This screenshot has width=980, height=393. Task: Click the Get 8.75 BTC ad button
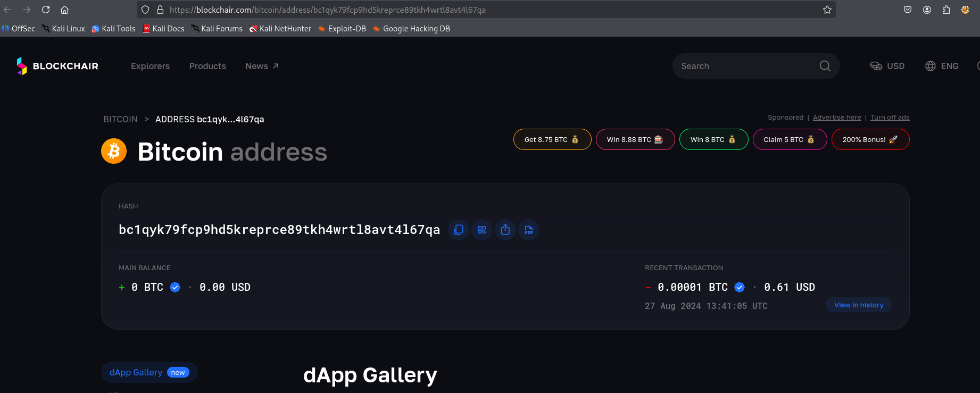point(552,139)
